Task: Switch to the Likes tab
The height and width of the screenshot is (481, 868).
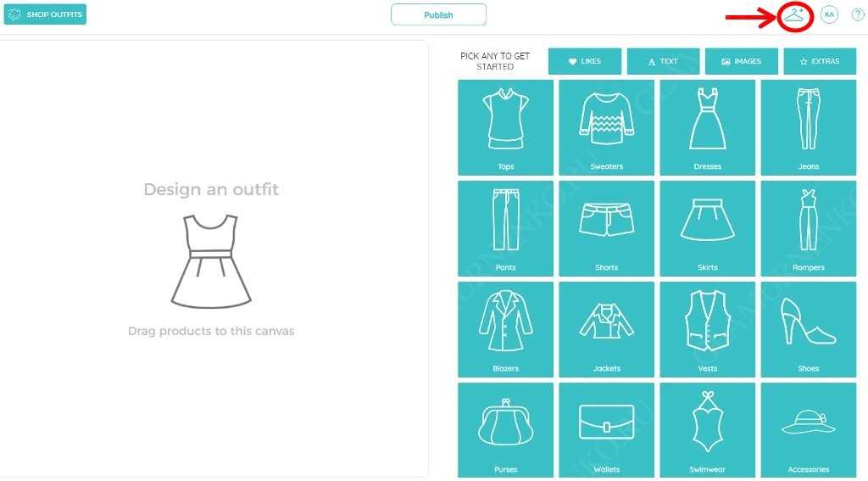Action: click(x=585, y=61)
